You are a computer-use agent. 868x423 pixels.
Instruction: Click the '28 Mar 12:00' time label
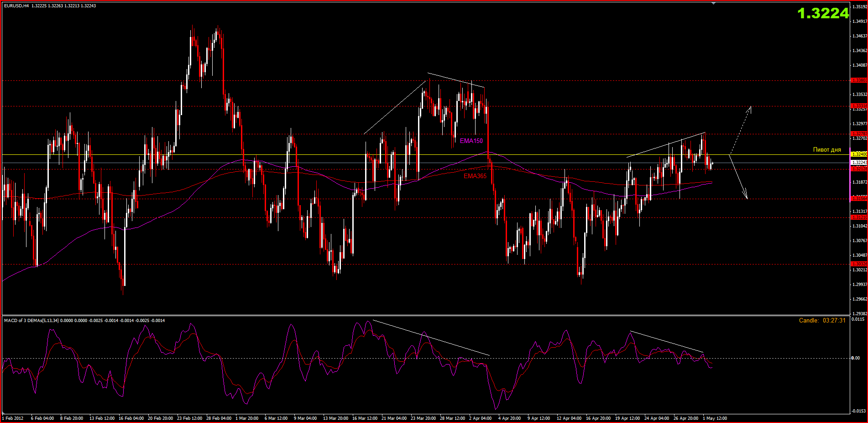click(x=453, y=418)
